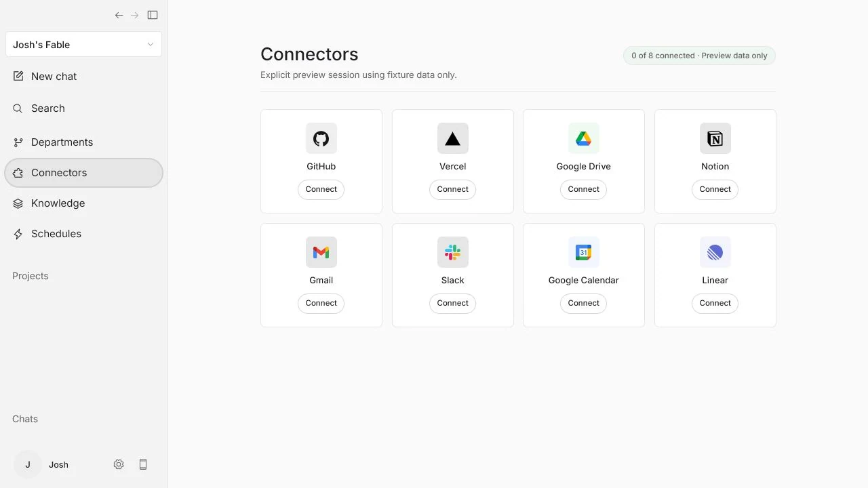Connect the GitHub connector
868x488 pixels.
click(x=321, y=189)
